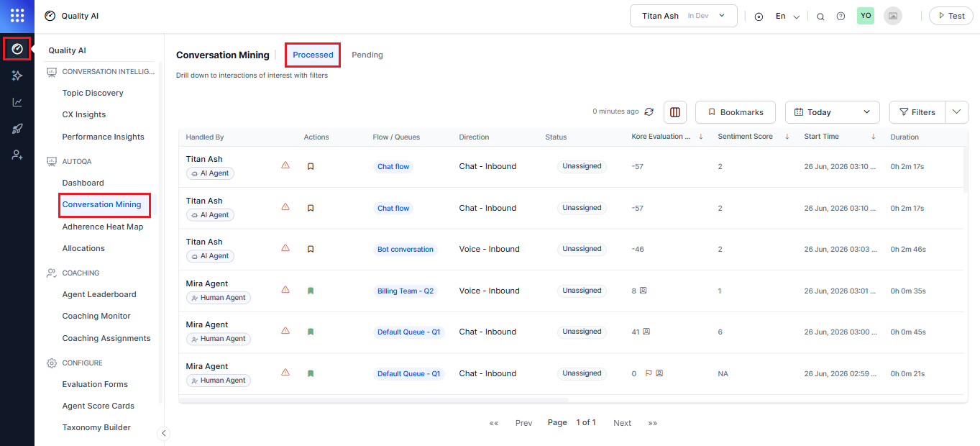This screenshot has height=446, width=980.
Task: Switch to the Pending tab
Action: coord(367,55)
